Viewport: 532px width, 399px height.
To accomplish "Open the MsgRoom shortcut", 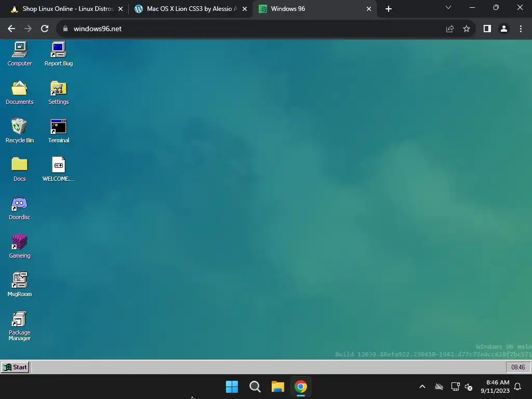I will point(19,285).
